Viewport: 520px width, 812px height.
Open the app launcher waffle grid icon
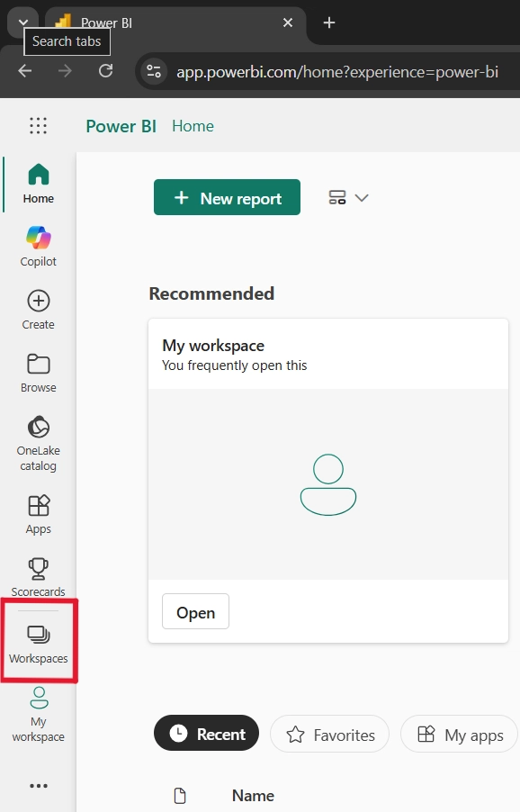point(39,126)
